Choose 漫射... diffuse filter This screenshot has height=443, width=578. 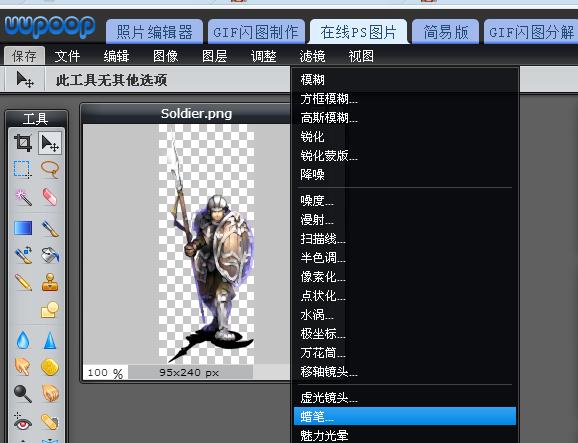(x=405, y=220)
